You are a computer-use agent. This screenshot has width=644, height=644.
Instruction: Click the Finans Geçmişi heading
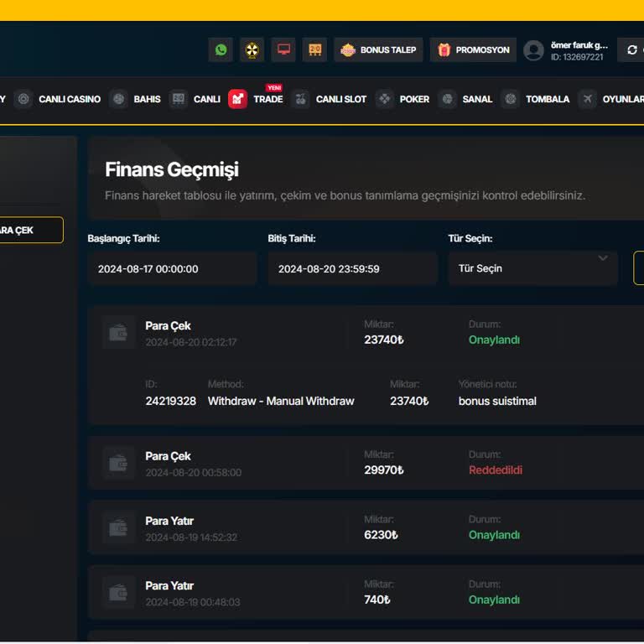pos(172,169)
